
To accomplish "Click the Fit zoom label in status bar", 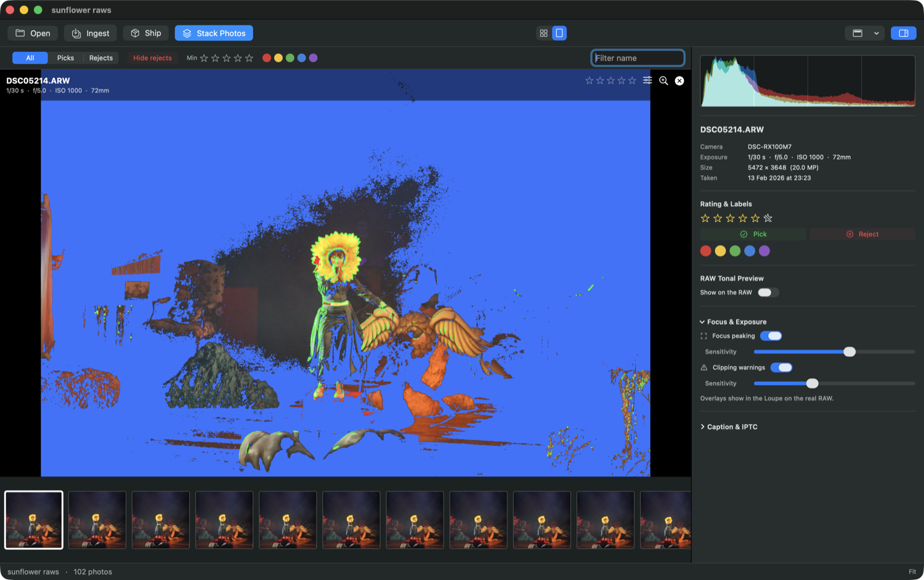I will [x=912, y=572].
